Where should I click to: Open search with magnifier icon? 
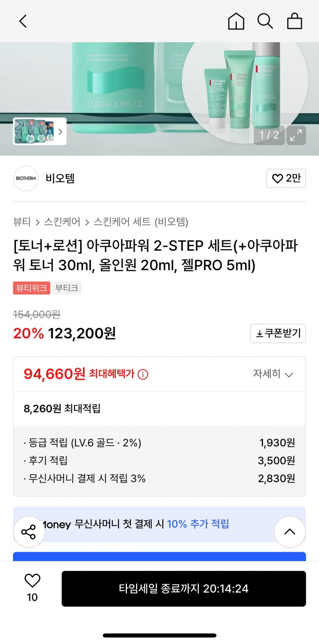(265, 21)
